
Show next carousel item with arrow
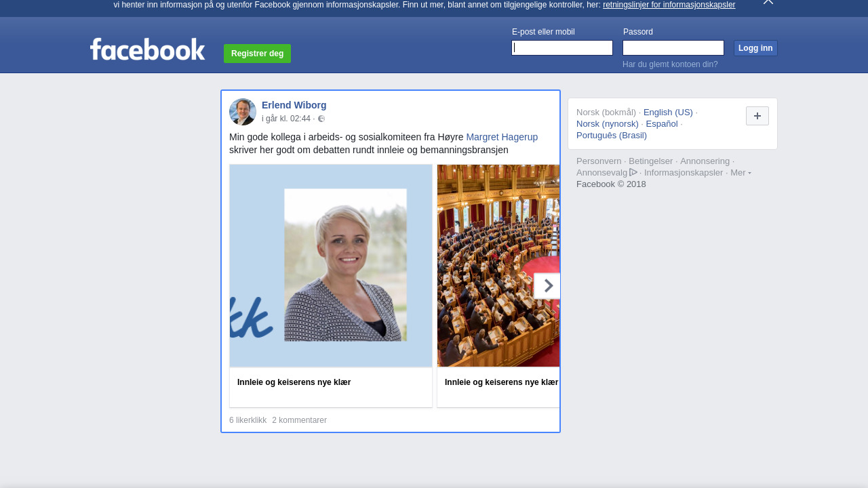(547, 286)
